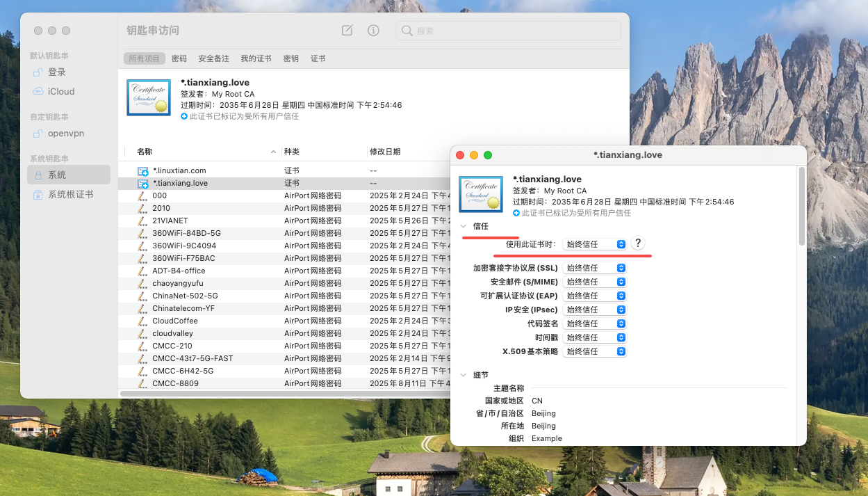Viewport: 868px width, 496px height.
Task: Switch to the 密钥 tab
Action: pos(291,59)
